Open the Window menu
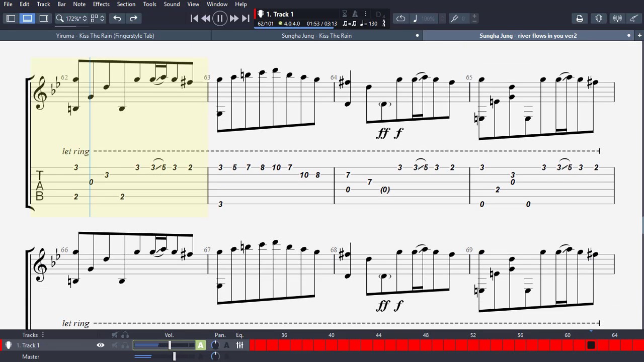The height and width of the screenshot is (362, 644). coord(217,4)
